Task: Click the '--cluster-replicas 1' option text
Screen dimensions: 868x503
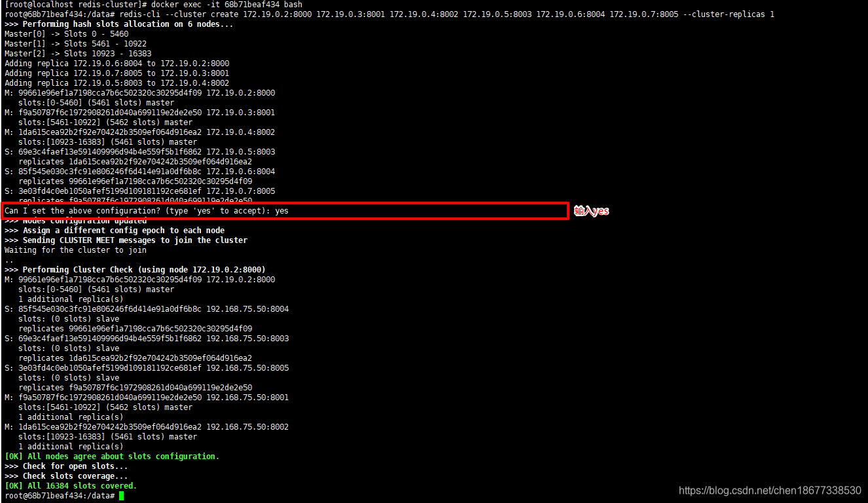Action: tap(729, 14)
